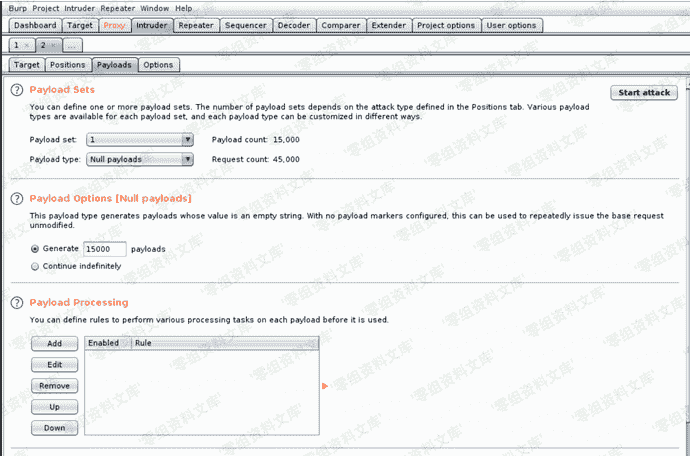Click the payload count field showing 15000
The image size is (690, 456).
(x=104, y=249)
